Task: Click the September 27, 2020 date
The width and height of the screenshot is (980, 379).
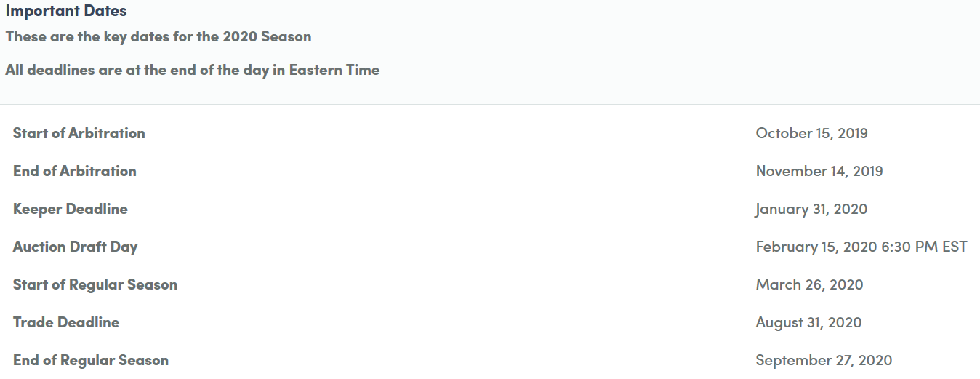Action: [824, 360]
